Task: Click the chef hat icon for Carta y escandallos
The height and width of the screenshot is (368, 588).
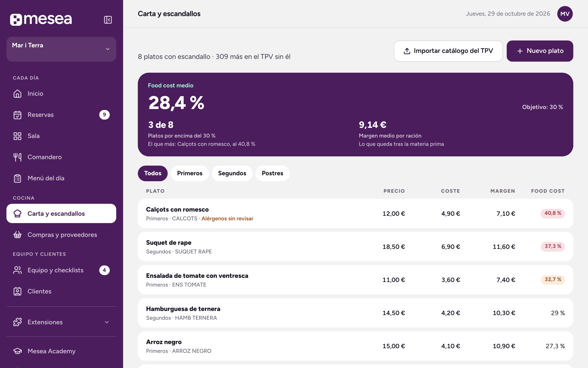Action: [17, 213]
